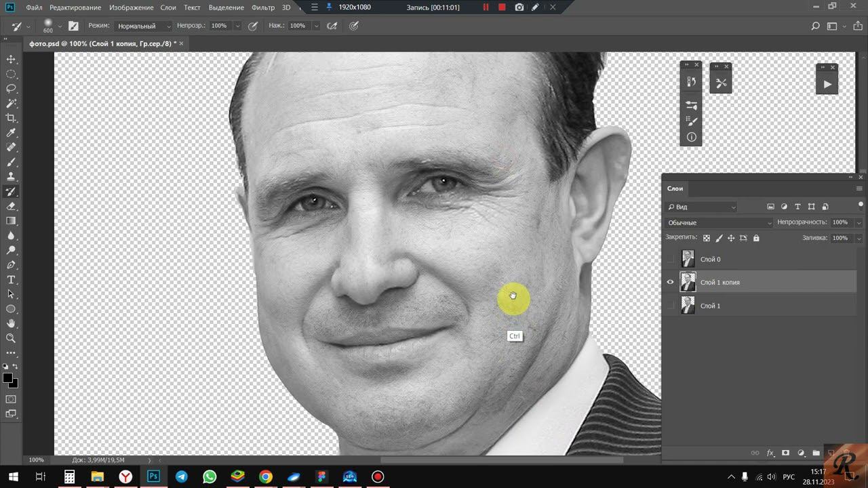Select the Elliptical Marquee tool

(x=11, y=75)
